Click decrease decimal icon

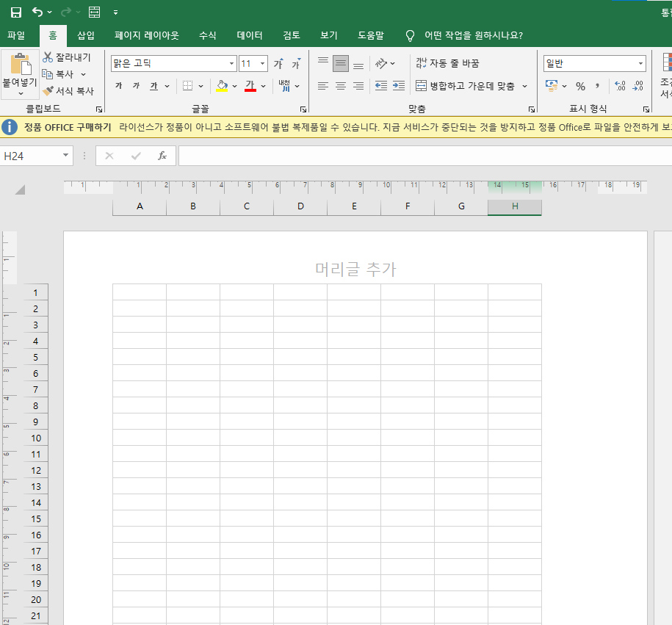637,86
